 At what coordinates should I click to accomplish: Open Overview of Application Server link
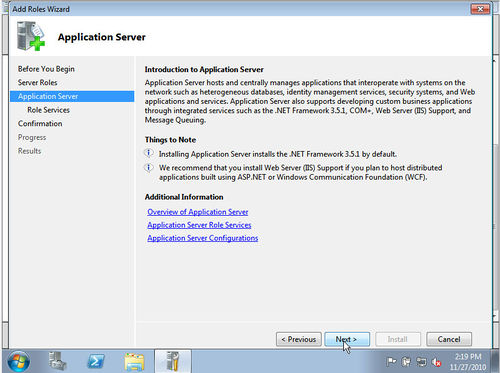(198, 212)
